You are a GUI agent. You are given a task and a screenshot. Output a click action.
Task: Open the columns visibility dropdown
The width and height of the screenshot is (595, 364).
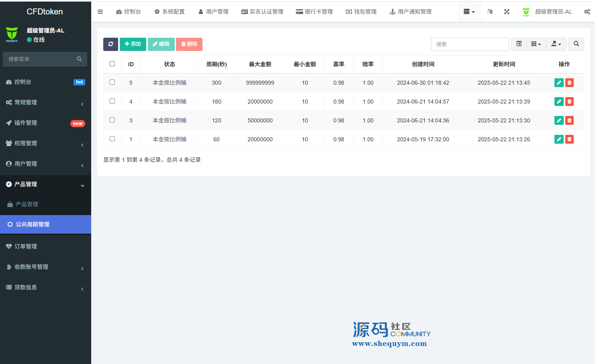pos(536,44)
